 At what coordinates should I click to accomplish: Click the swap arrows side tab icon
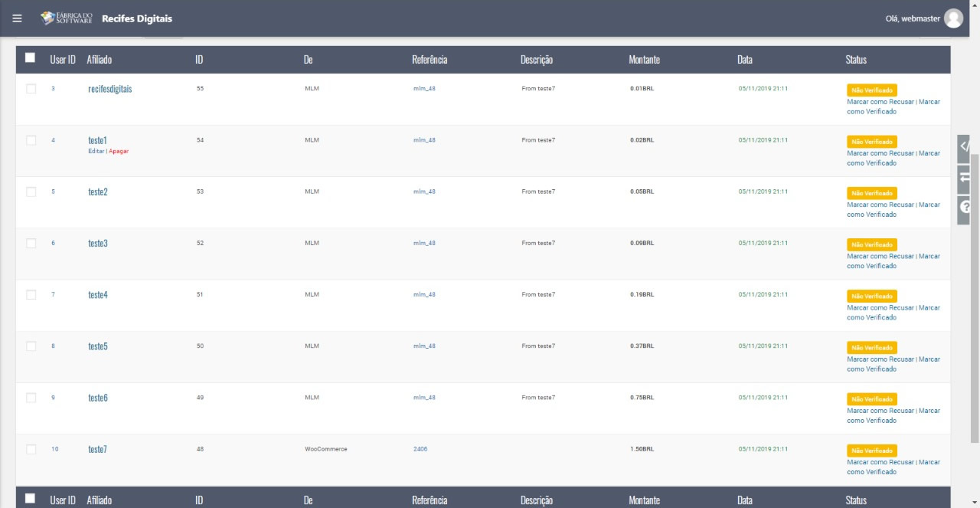click(965, 177)
